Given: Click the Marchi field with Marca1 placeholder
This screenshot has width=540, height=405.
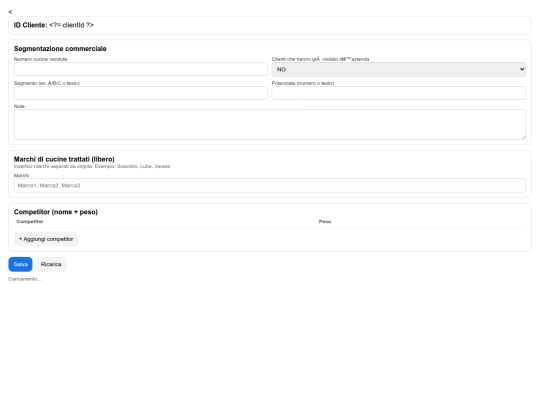Looking at the screenshot, I should coord(270,185).
